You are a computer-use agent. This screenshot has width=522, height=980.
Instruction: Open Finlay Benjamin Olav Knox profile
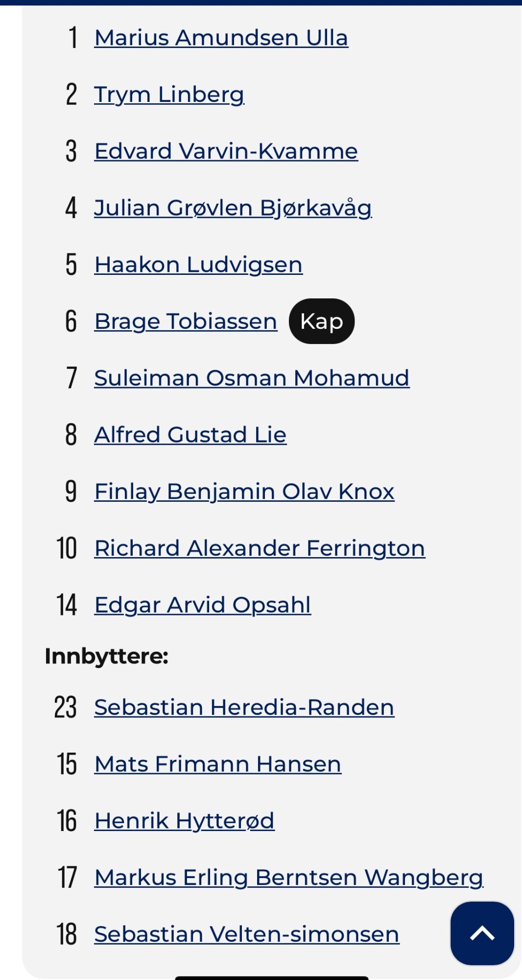point(244,491)
